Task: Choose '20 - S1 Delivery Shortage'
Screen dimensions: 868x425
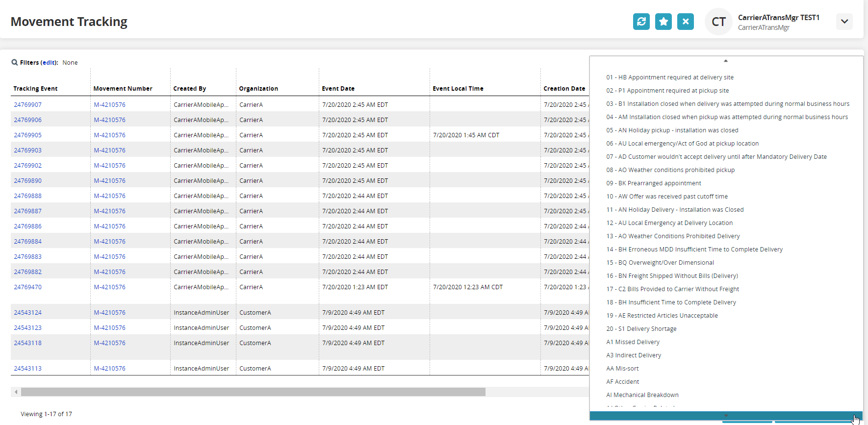Action: [x=641, y=329]
